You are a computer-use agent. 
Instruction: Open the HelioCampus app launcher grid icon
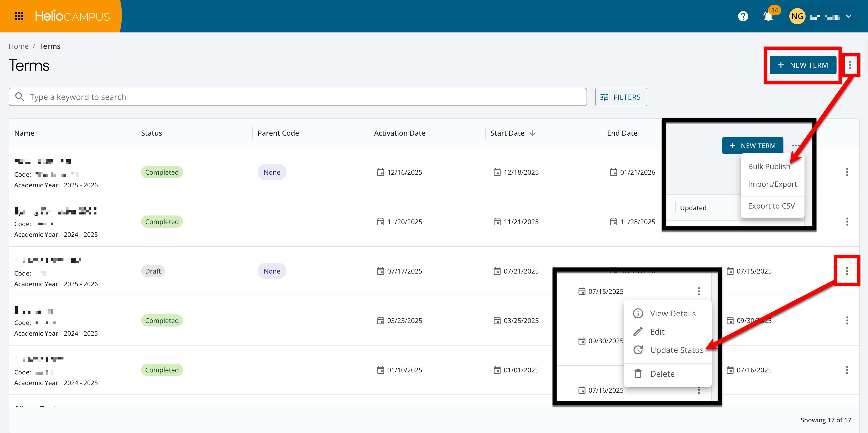[x=19, y=16]
